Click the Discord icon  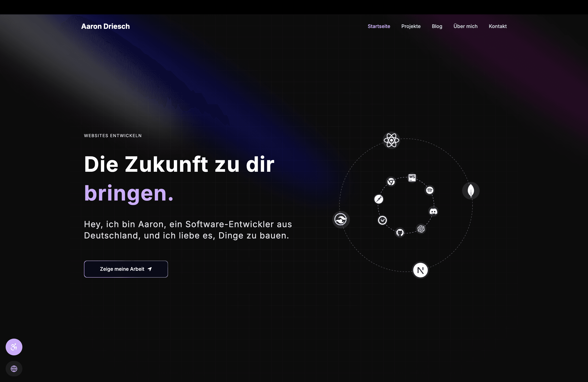[x=433, y=211]
